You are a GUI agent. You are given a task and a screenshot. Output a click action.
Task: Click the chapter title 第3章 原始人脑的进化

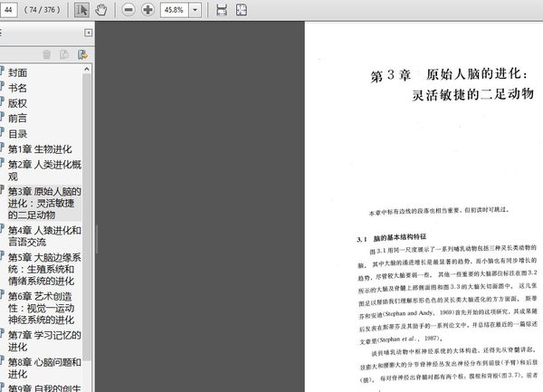(x=449, y=74)
